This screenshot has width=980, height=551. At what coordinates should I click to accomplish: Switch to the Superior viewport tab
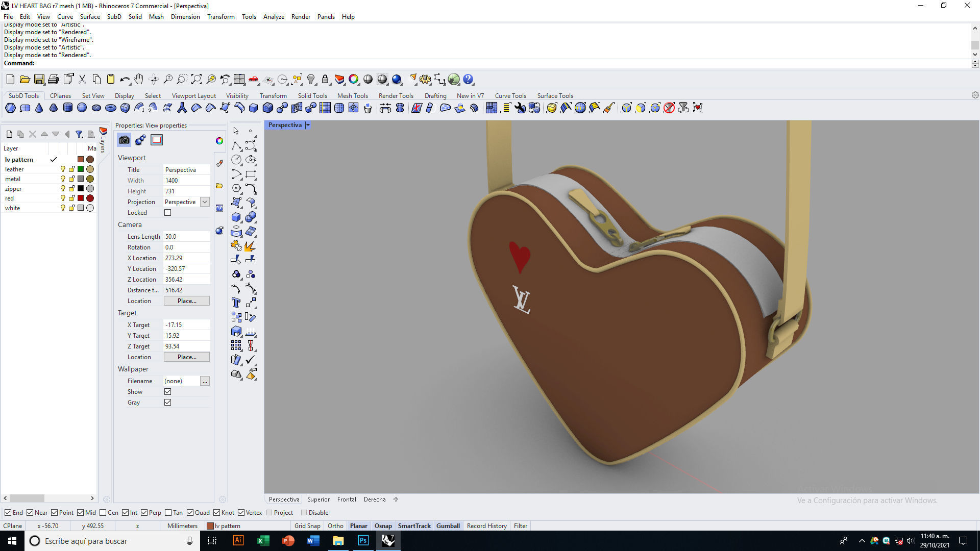(318, 499)
